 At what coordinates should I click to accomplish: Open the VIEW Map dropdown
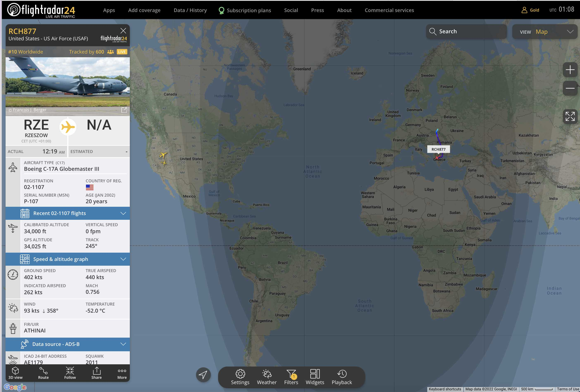click(x=545, y=32)
